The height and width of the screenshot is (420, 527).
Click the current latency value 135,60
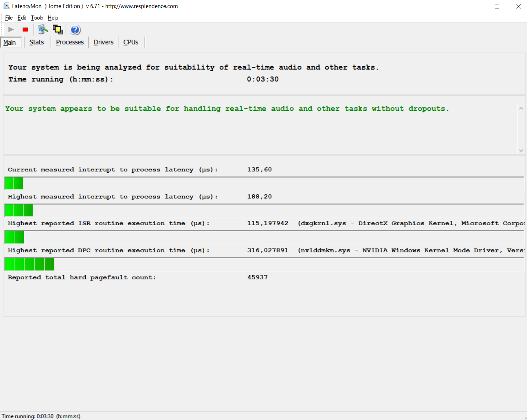(259, 169)
